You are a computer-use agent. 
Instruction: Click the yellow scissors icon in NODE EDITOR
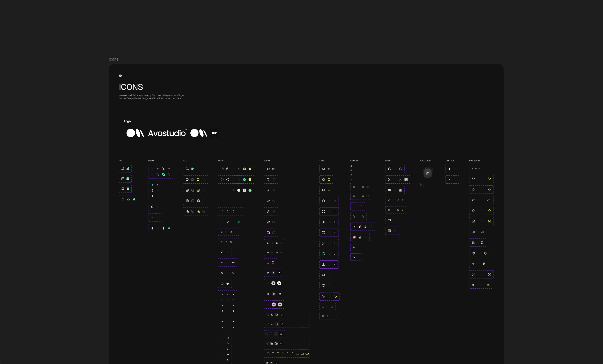pyautogui.click(x=489, y=274)
